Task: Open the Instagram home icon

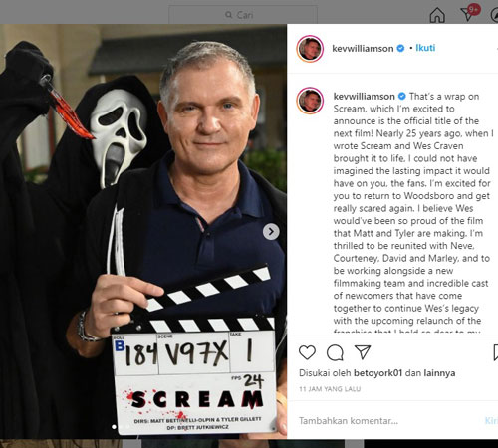Action: coord(437,15)
